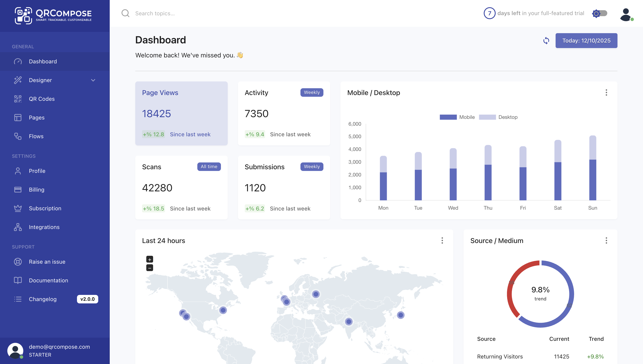Open the Documentation link

[48, 280]
